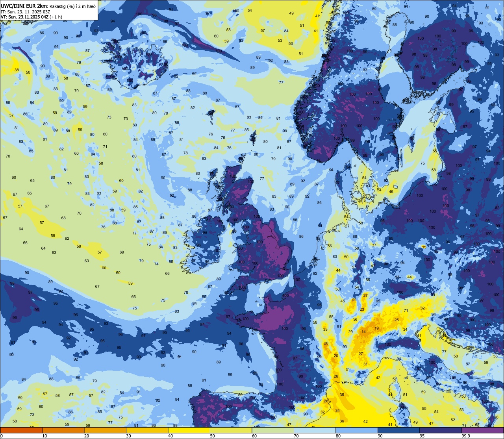Select the 80–90 blue color scale segment

tap(357, 430)
